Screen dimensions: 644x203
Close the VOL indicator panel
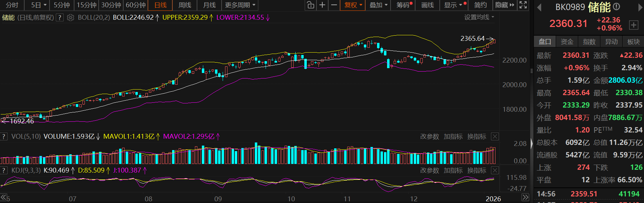coord(495,137)
